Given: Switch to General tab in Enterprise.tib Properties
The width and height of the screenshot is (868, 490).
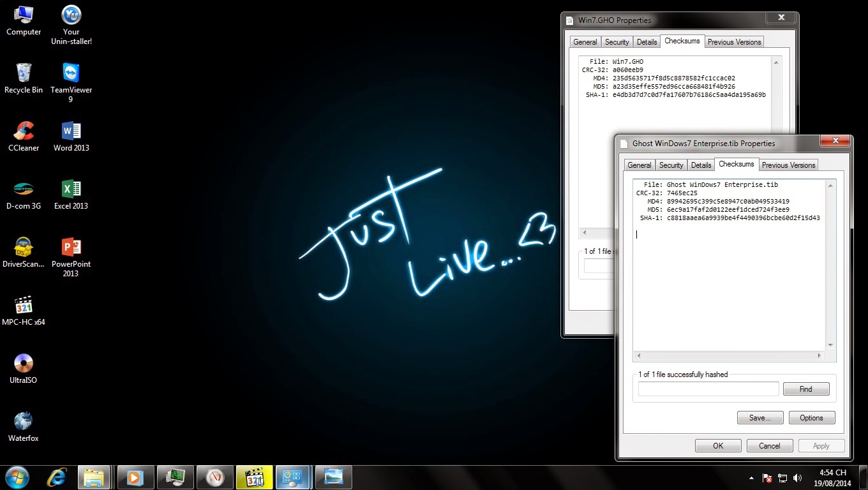Looking at the screenshot, I should (640, 165).
